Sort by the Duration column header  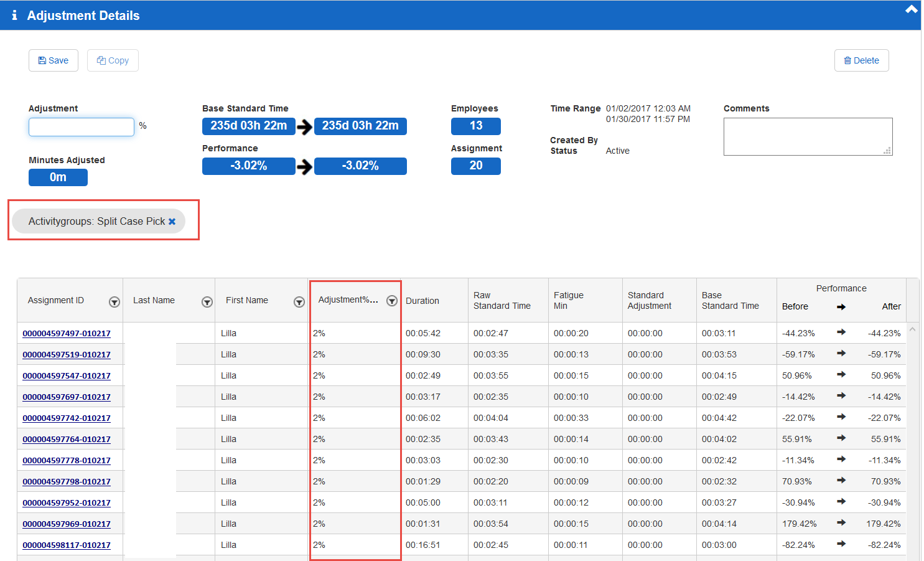(422, 301)
